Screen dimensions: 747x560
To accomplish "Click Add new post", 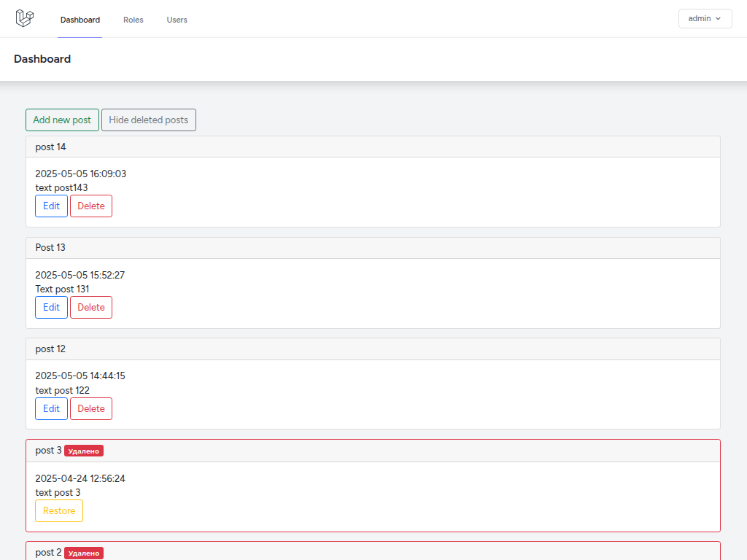I will (x=62, y=120).
